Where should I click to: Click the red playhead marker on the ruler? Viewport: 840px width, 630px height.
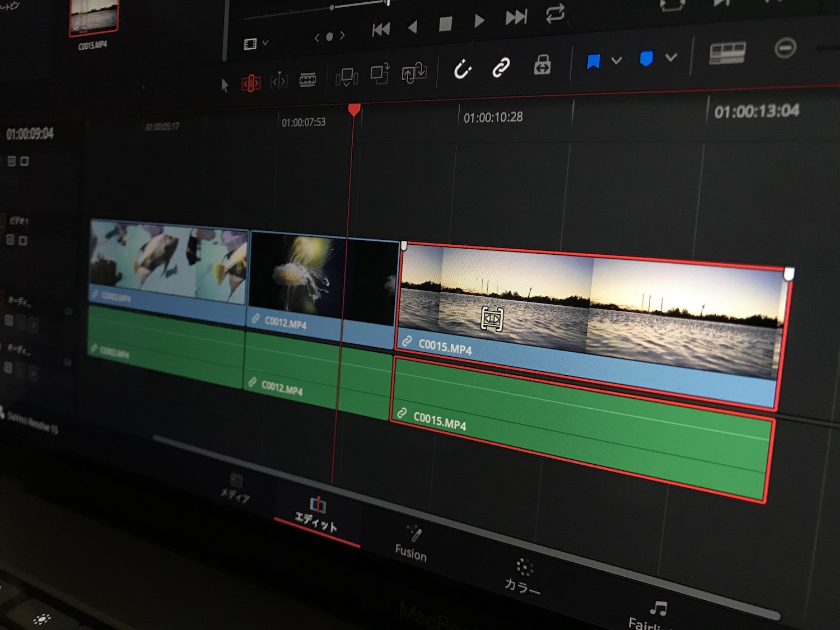tap(354, 109)
